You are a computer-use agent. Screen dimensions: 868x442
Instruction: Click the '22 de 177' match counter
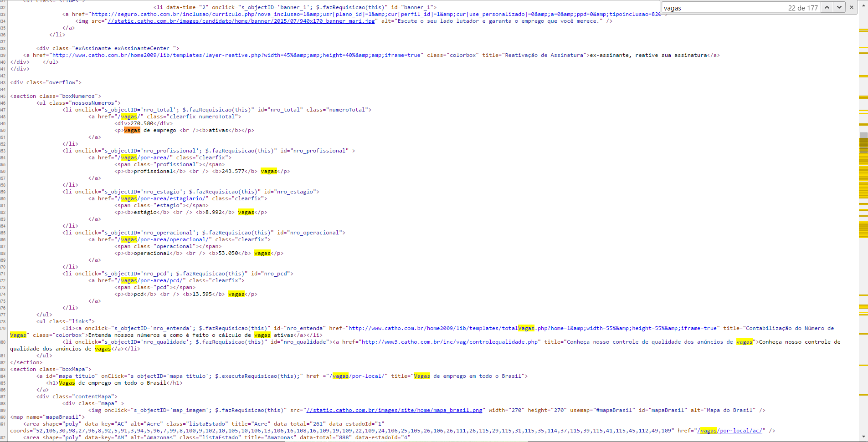click(x=803, y=8)
